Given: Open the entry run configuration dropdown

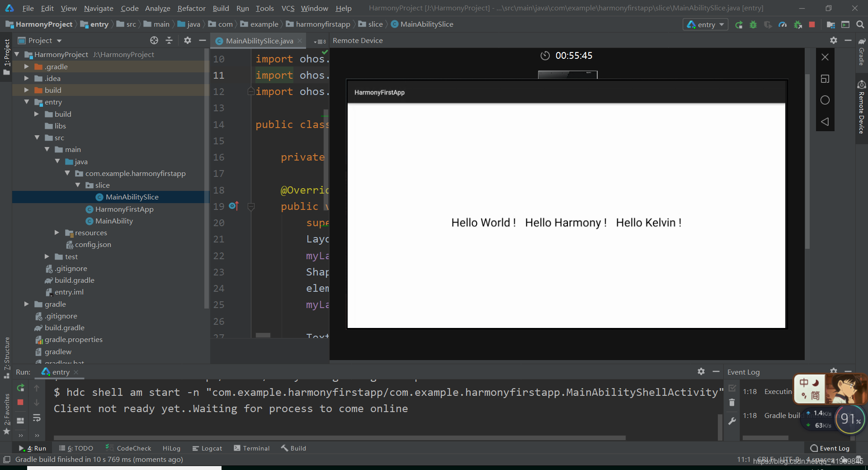Looking at the screenshot, I should point(705,24).
